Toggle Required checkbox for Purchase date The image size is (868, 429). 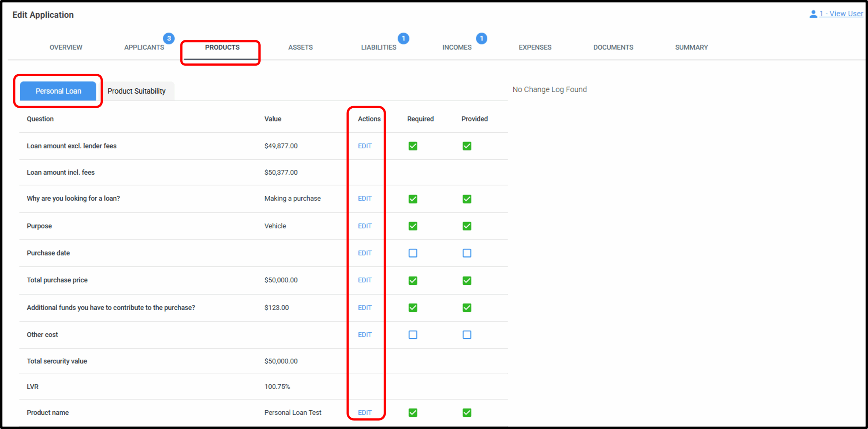pos(413,253)
